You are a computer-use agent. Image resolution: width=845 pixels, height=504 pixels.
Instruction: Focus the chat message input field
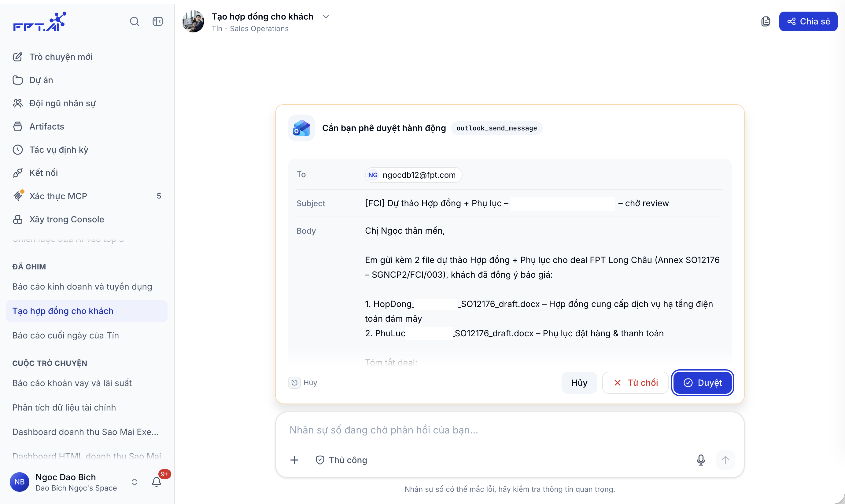tap(509, 430)
